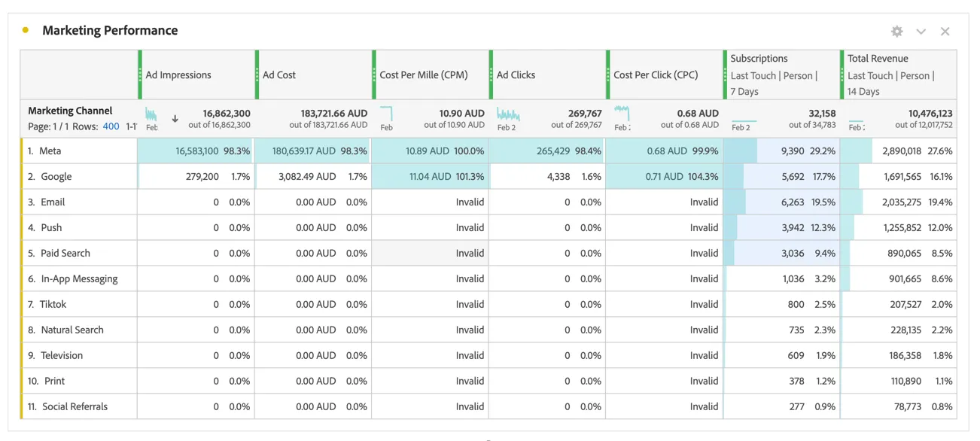980x441 pixels.
Task: Click the Total Revenue sparkline trend line
Action: pos(856,120)
